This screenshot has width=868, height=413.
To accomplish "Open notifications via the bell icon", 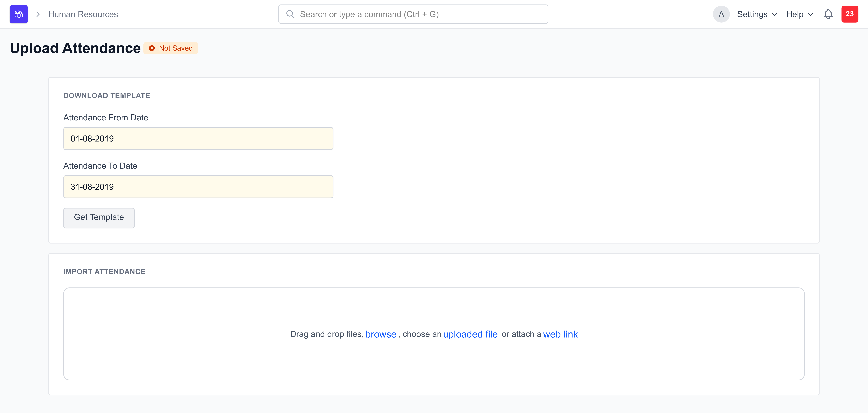I will click(828, 14).
